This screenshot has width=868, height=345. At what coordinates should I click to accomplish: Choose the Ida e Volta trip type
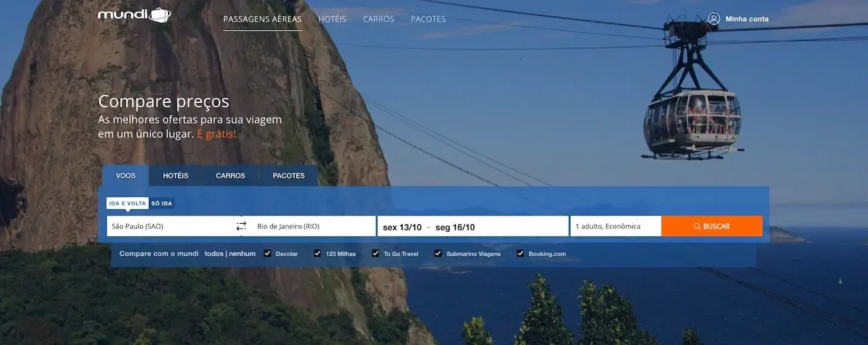(127, 203)
